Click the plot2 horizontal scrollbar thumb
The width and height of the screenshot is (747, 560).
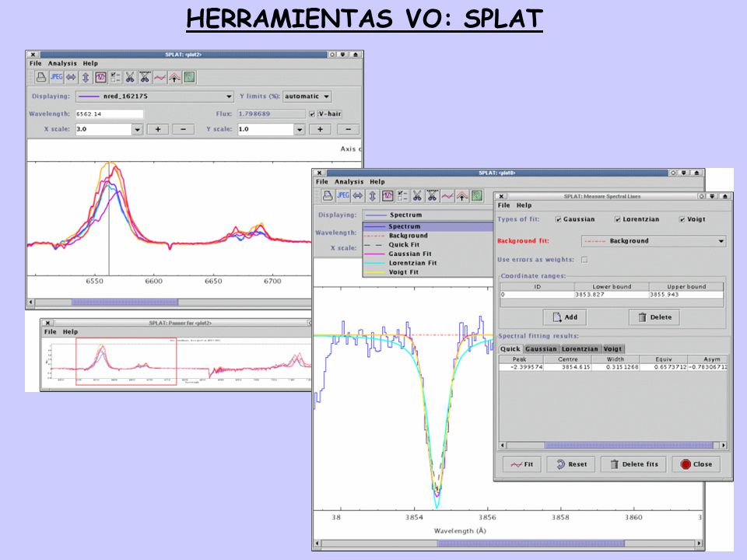click(124, 302)
